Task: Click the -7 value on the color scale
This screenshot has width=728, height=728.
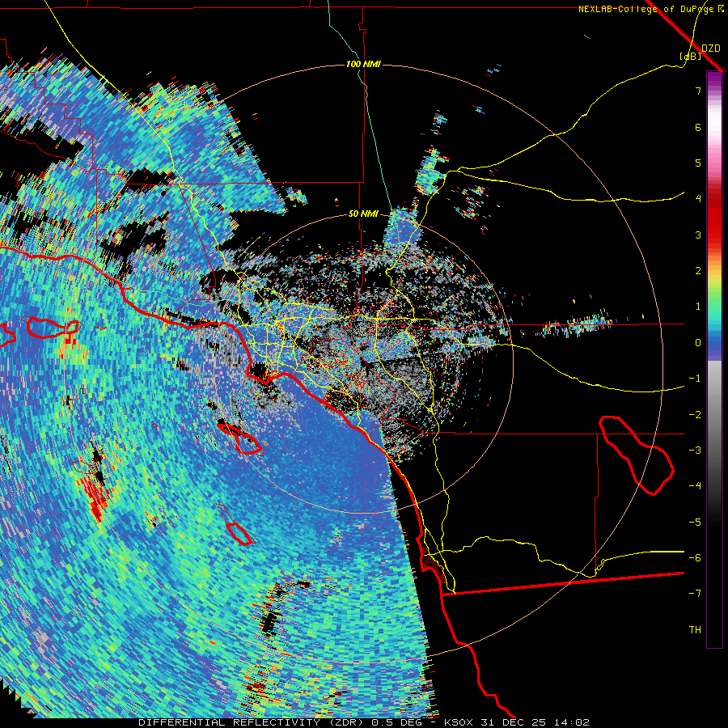Action: pos(695,594)
